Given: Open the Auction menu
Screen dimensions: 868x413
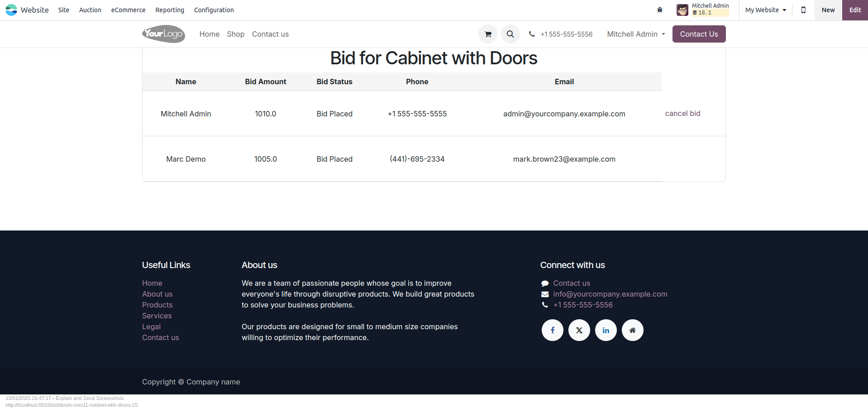Looking at the screenshot, I should coord(90,10).
